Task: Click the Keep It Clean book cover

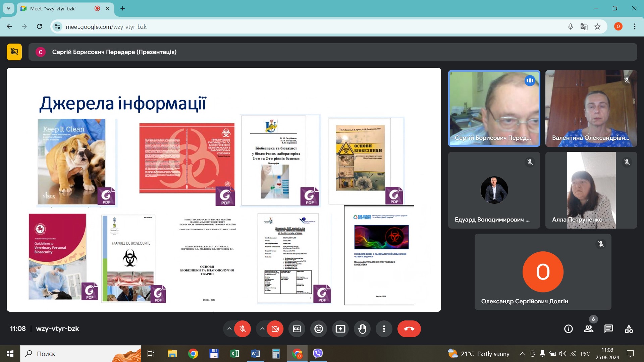Action: (x=71, y=162)
